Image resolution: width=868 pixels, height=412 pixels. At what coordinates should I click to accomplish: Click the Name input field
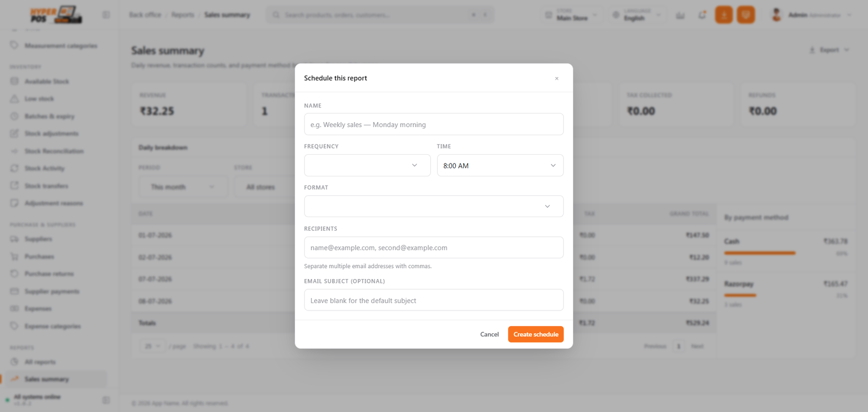(433, 124)
